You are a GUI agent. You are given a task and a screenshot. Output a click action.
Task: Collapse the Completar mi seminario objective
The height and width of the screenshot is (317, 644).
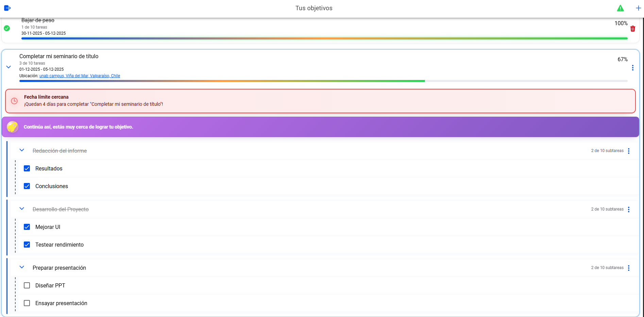click(x=9, y=67)
